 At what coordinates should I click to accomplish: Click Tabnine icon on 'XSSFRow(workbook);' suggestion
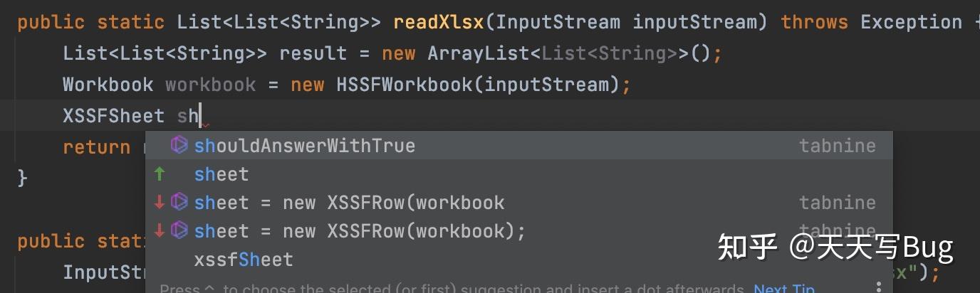[179, 230]
